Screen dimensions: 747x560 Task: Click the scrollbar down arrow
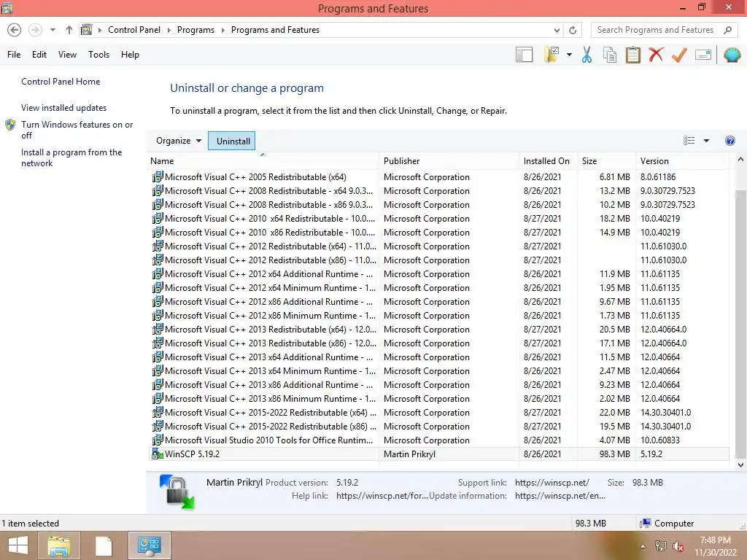click(x=740, y=465)
